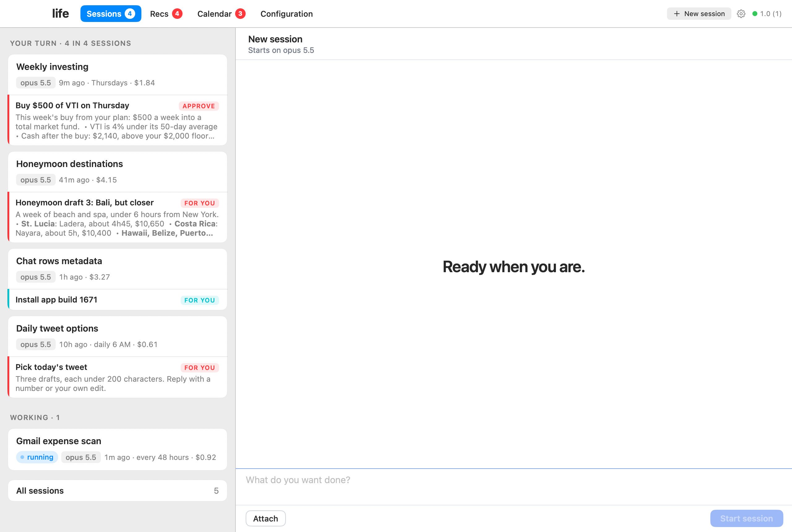
Task: Click the Attach button
Action: click(x=266, y=518)
